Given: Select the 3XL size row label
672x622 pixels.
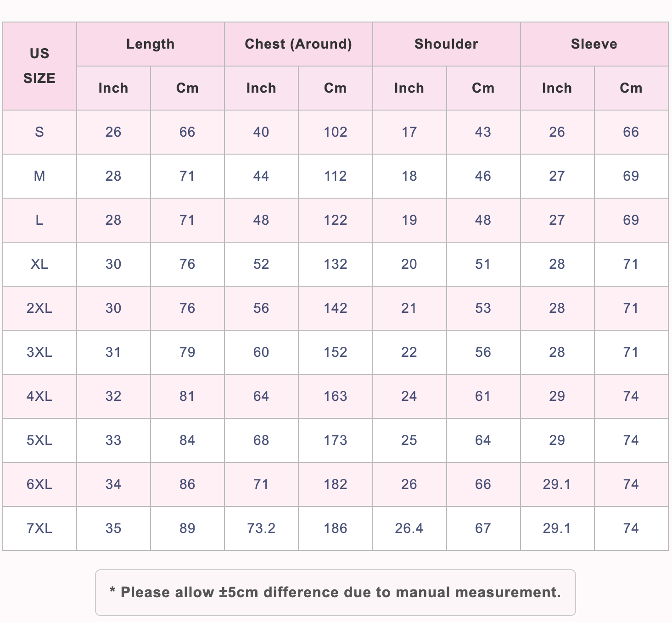Looking at the screenshot, I should [x=39, y=352].
